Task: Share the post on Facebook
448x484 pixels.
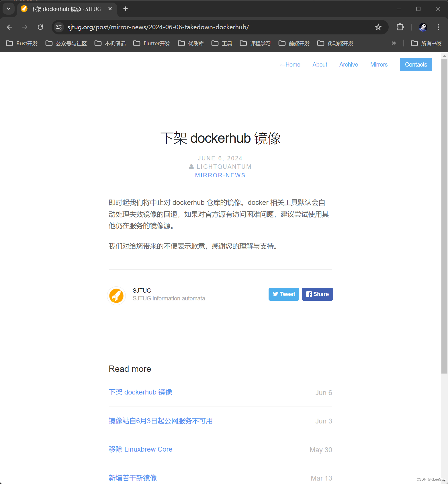Action: click(x=317, y=294)
